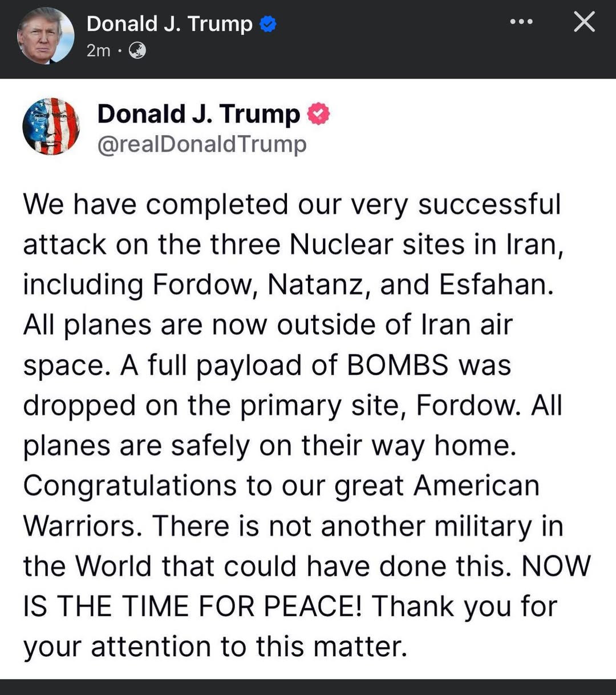
Task: Click the capitalized word BOMBS in post
Action: pos(398,365)
